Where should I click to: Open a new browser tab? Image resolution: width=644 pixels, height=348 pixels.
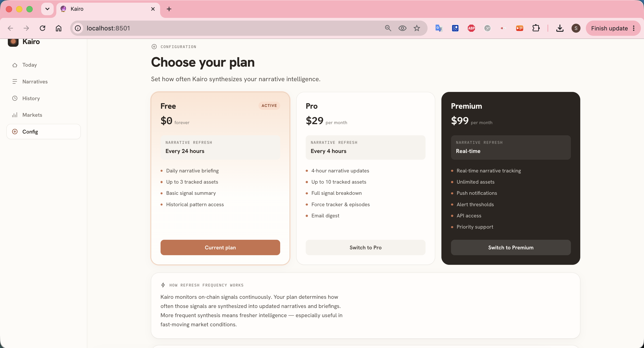(x=169, y=9)
